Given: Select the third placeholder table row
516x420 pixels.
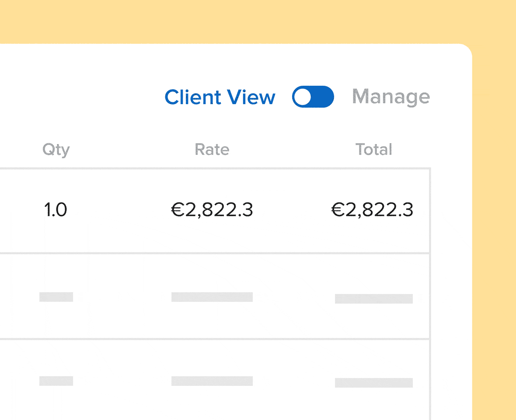Looking at the screenshot, I should point(215,380).
